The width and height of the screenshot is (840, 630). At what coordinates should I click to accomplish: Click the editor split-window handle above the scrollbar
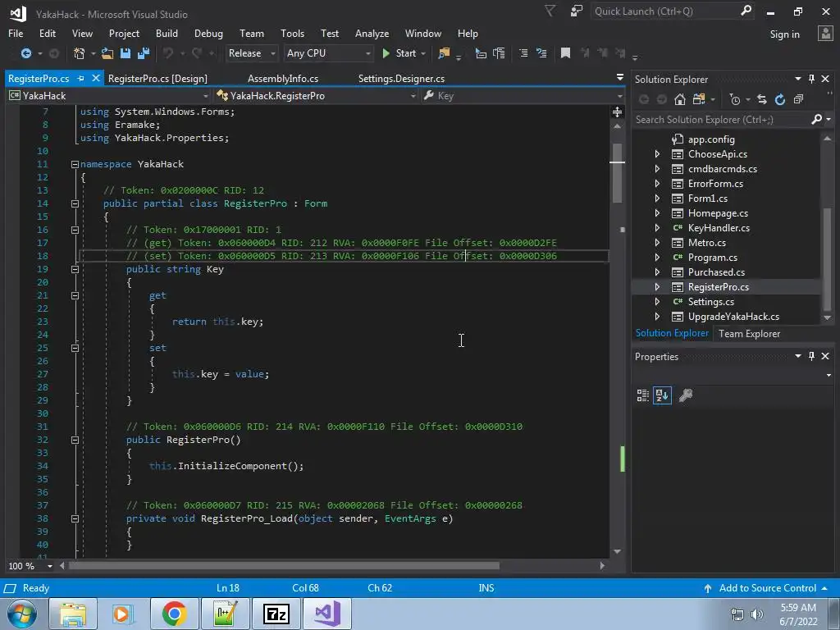click(x=617, y=112)
